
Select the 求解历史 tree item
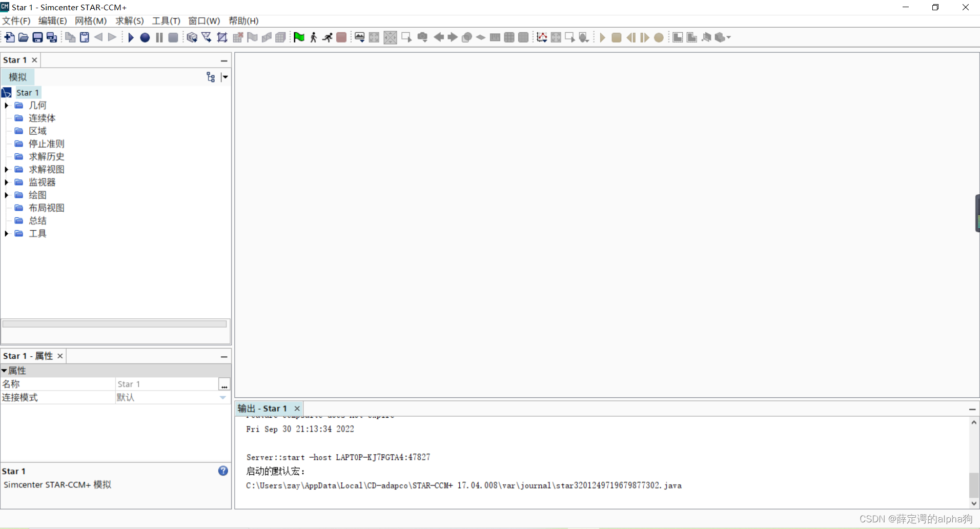(x=46, y=156)
